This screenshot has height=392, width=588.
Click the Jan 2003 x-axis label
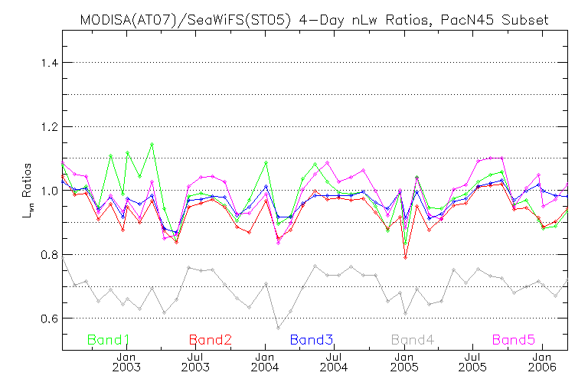click(x=126, y=362)
